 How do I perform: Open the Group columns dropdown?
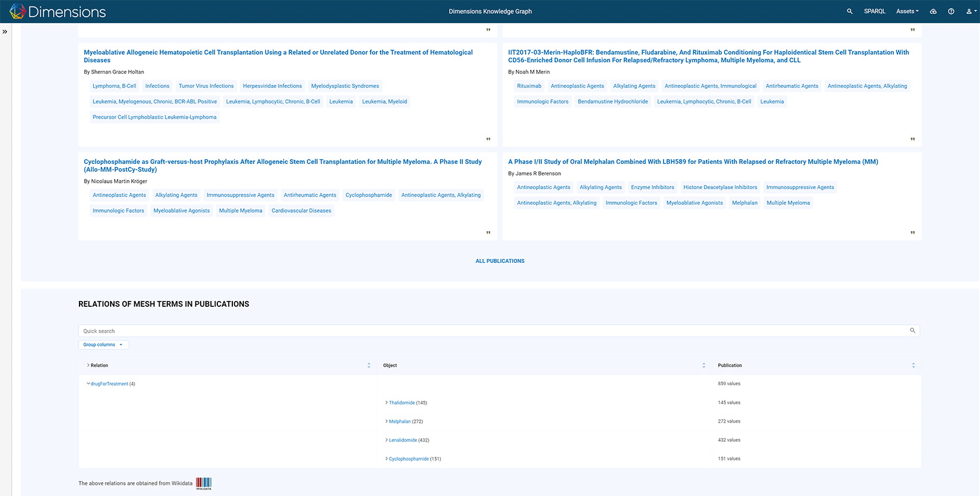coord(103,345)
